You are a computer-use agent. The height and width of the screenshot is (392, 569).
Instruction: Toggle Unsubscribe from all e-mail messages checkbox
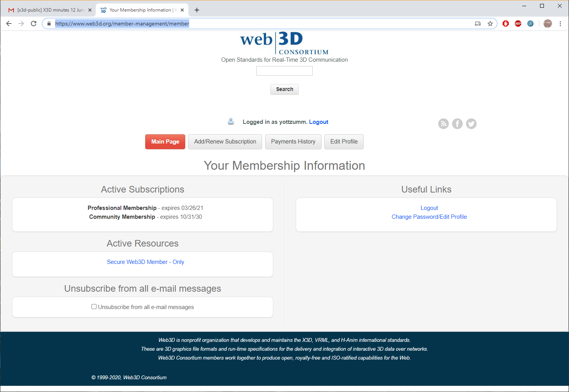(94, 307)
